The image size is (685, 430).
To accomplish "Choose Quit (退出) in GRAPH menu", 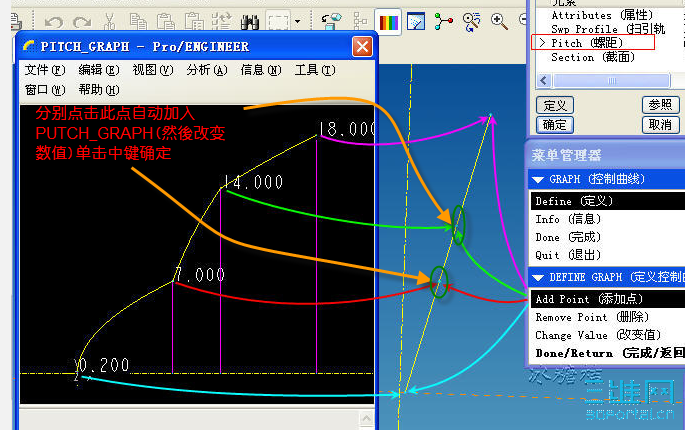I will click(x=607, y=255).
